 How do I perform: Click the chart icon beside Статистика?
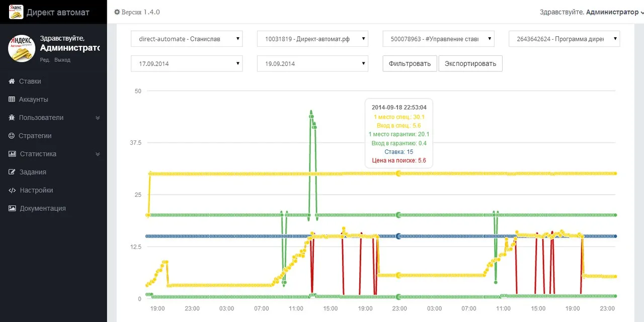(x=12, y=154)
